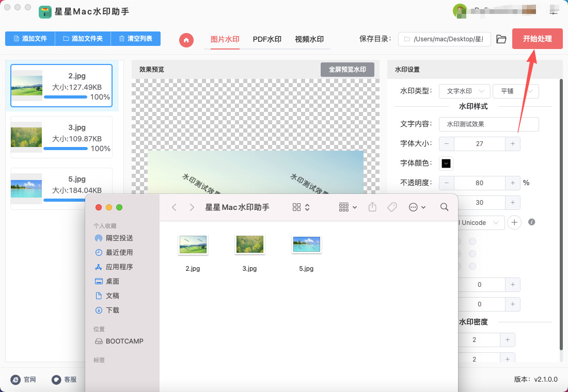This screenshot has height=392, width=568.
Task: Open the black font color swatch
Action: click(x=446, y=164)
